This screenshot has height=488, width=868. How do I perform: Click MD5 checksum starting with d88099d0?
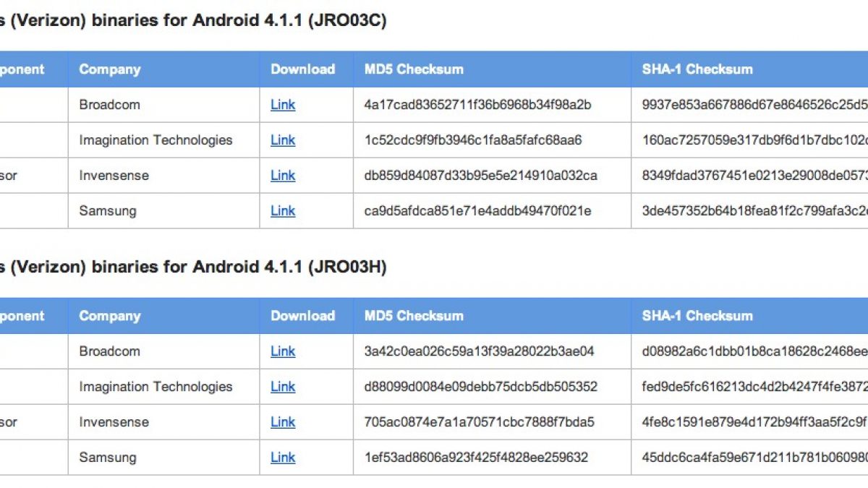(x=480, y=387)
